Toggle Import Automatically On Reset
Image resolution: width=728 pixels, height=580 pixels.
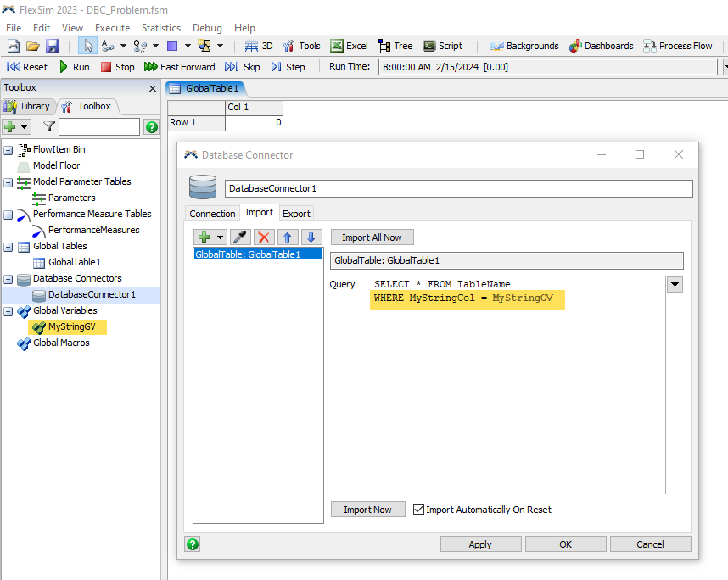pyautogui.click(x=418, y=510)
